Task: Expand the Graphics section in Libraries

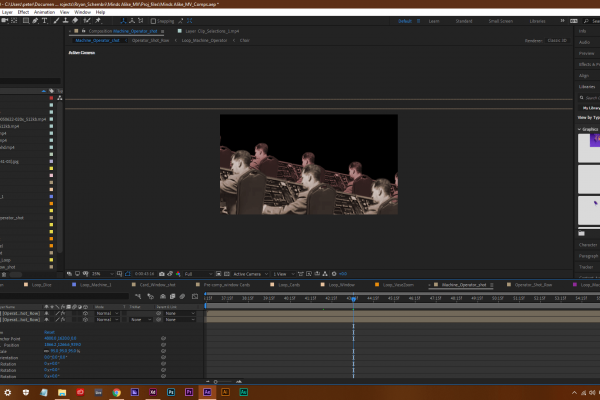Action: point(579,129)
